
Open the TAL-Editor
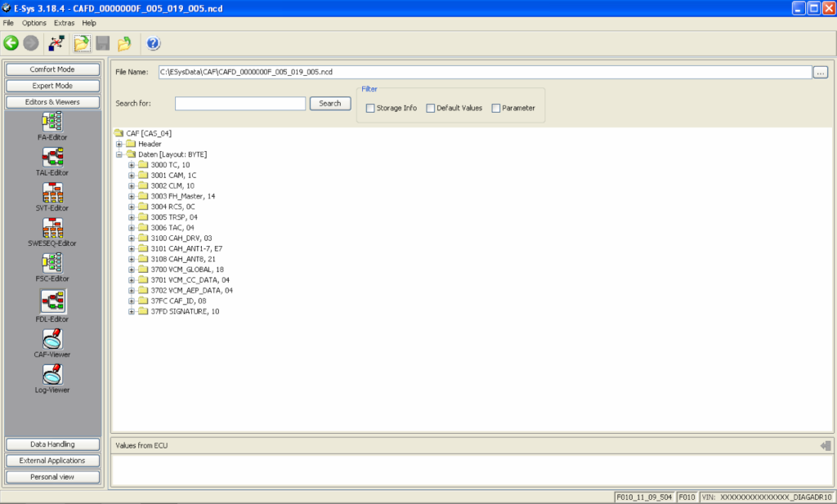(52, 162)
